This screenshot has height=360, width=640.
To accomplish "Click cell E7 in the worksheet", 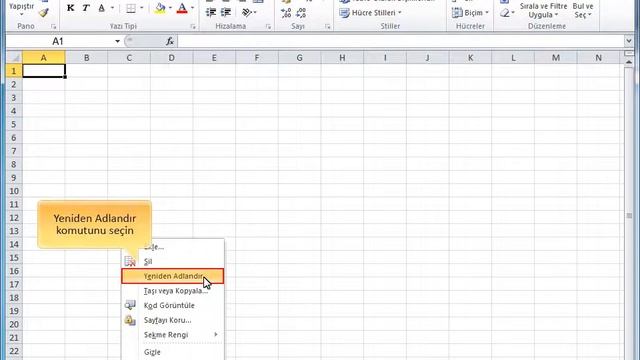I will (214, 151).
